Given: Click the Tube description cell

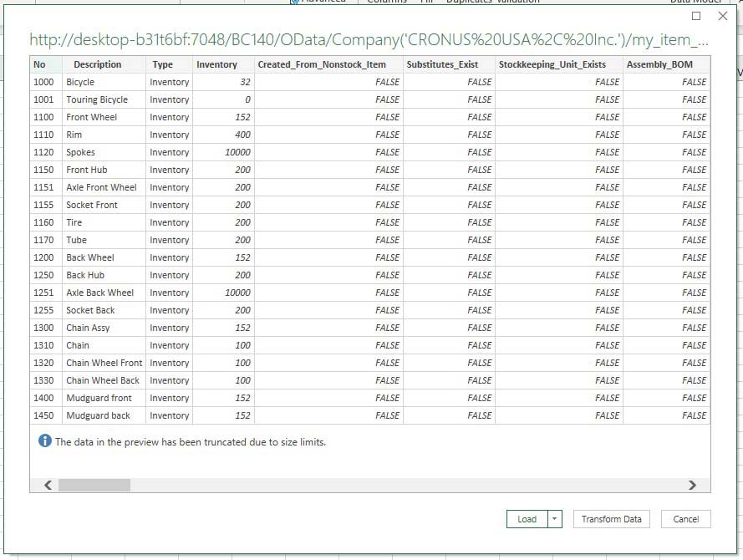Looking at the screenshot, I should [104, 240].
